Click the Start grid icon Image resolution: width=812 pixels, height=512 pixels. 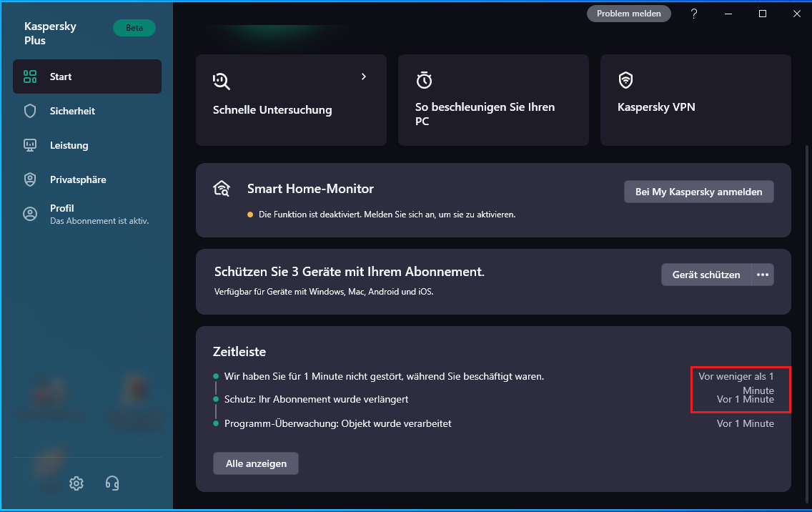click(x=30, y=77)
